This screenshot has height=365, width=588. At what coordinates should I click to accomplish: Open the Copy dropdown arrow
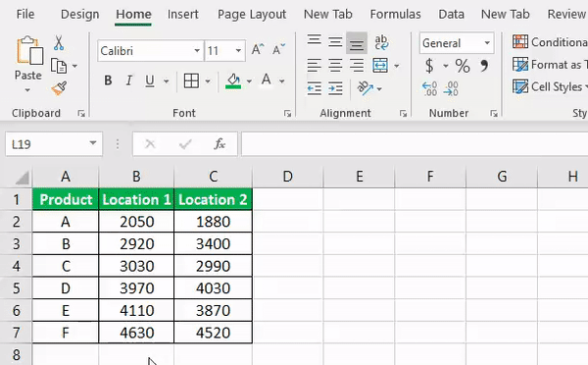[74, 66]
